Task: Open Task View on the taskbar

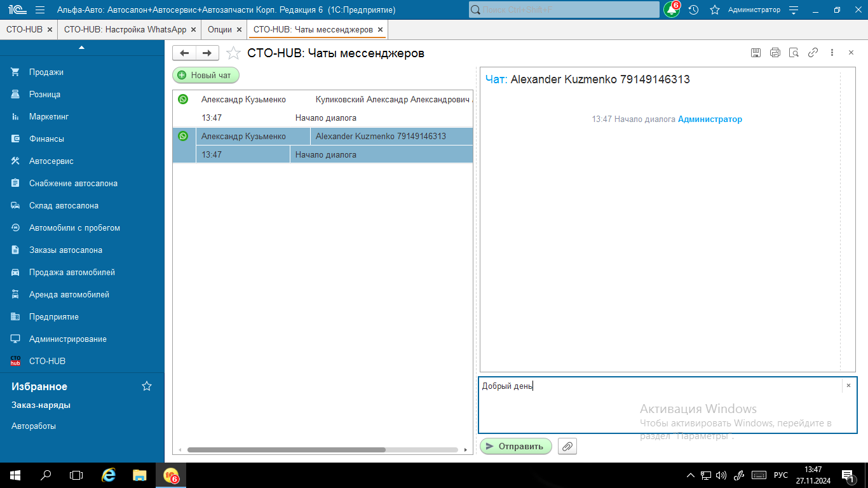Action: tap(76, 475)
